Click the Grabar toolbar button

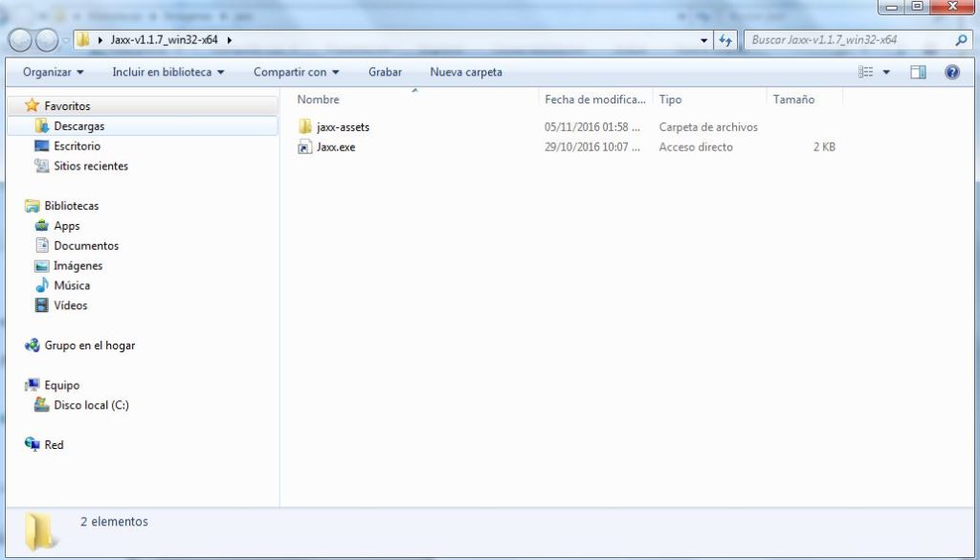click(385, 72)
